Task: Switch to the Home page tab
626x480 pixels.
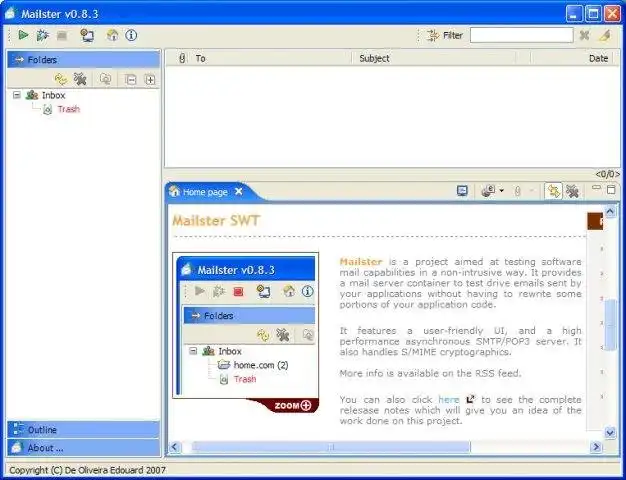Action: tap(205, 192)
